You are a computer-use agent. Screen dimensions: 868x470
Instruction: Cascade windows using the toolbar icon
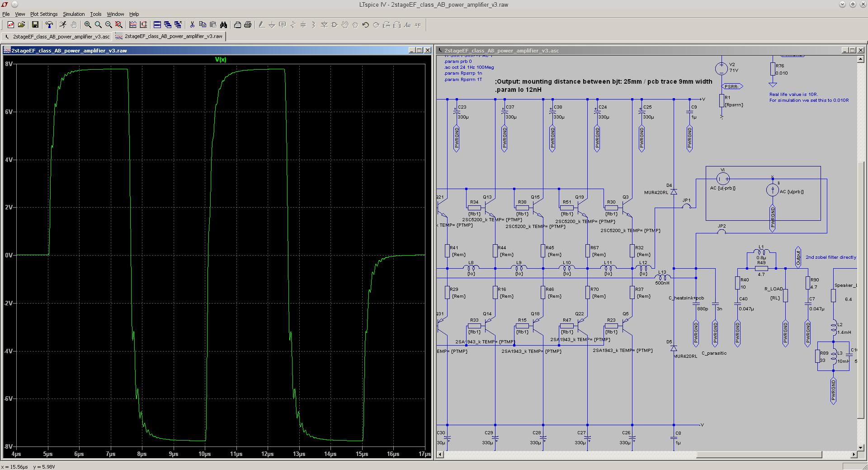(168, 25)
